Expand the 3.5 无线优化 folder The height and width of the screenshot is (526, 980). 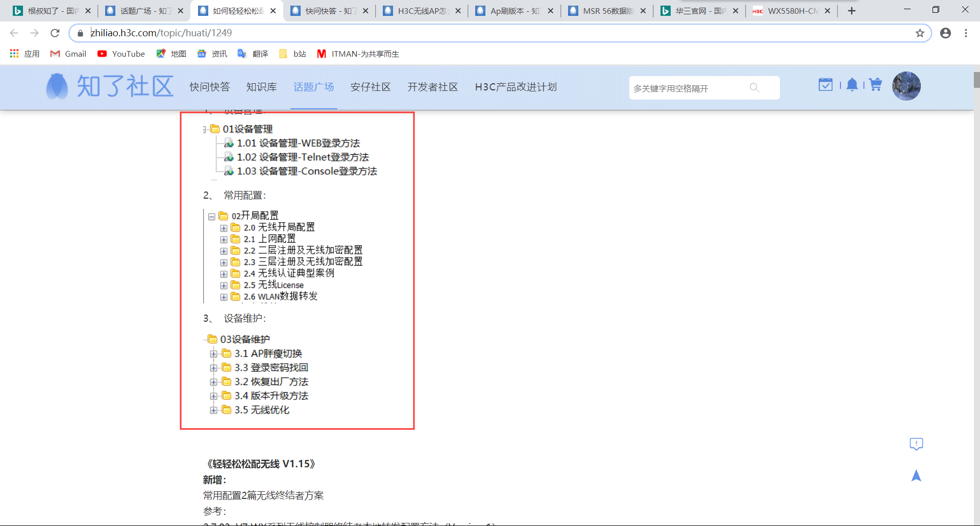point(213,410)
